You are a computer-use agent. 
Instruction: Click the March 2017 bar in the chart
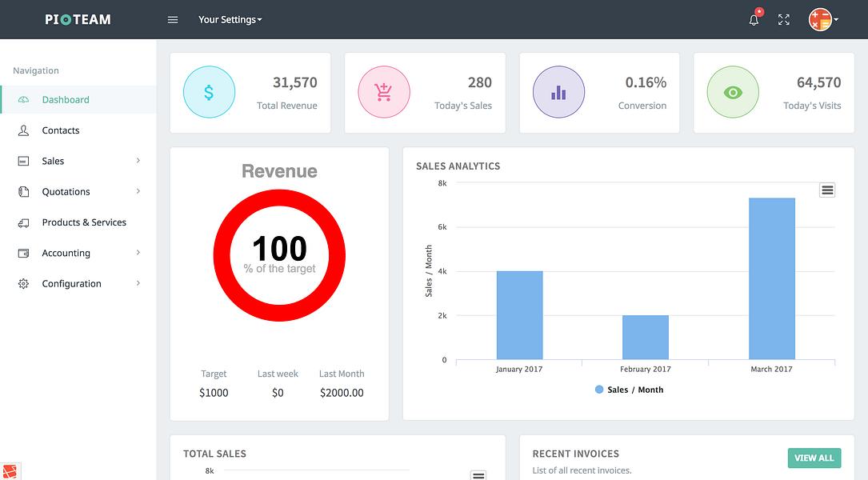772,278
